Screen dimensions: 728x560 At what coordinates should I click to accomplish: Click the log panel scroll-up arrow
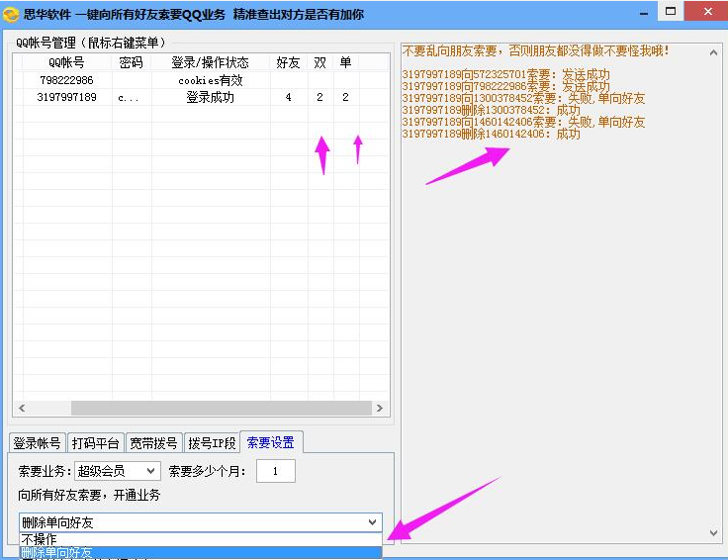[x=713, y=52]
